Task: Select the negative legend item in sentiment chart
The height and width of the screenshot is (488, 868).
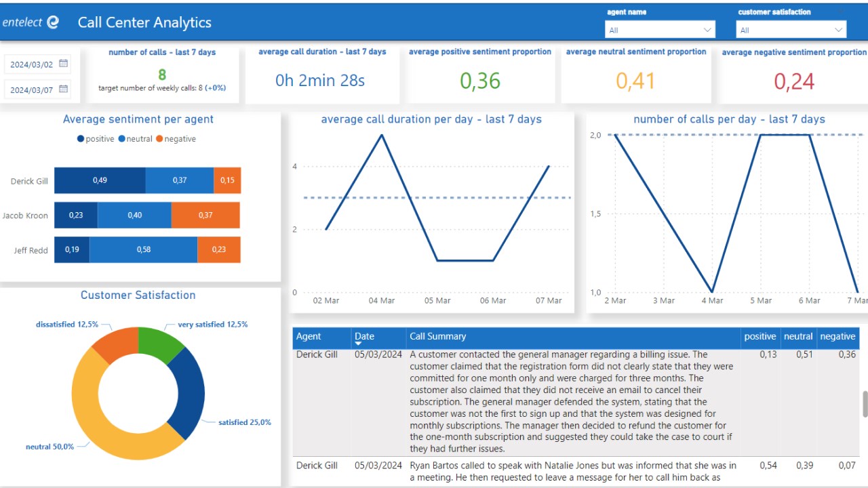Action: [176, 139]
